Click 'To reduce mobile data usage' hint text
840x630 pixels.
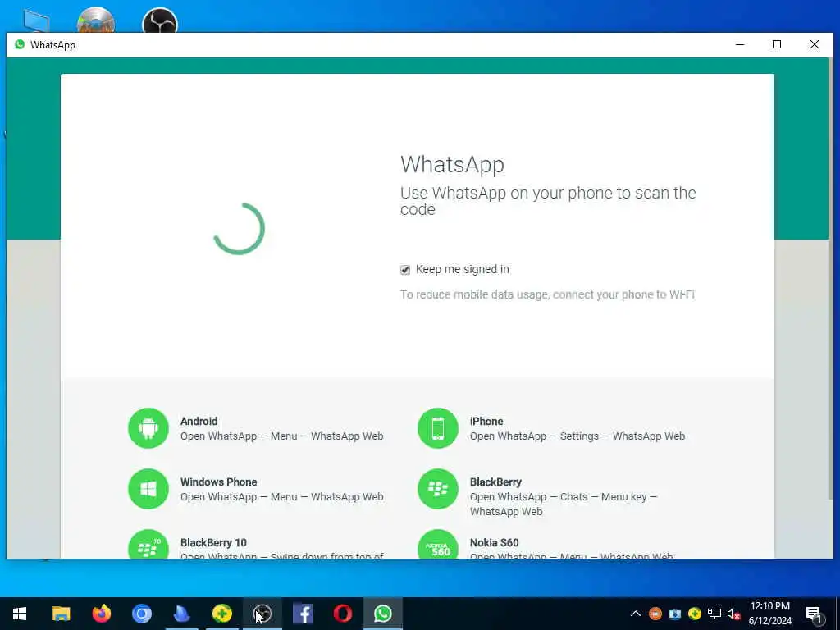pyautogui.click(x=547, y=294)
